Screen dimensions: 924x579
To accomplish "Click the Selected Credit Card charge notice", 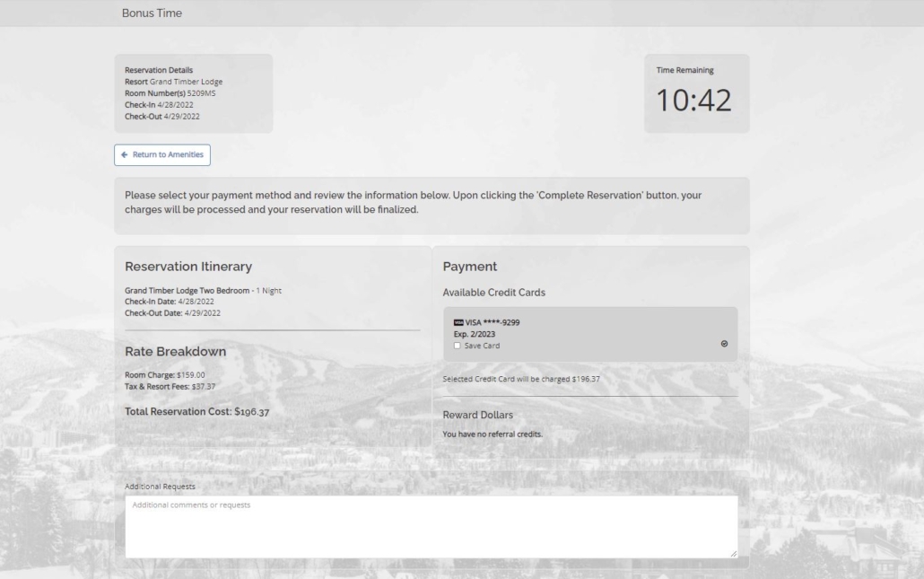I will tap(521, 379).
